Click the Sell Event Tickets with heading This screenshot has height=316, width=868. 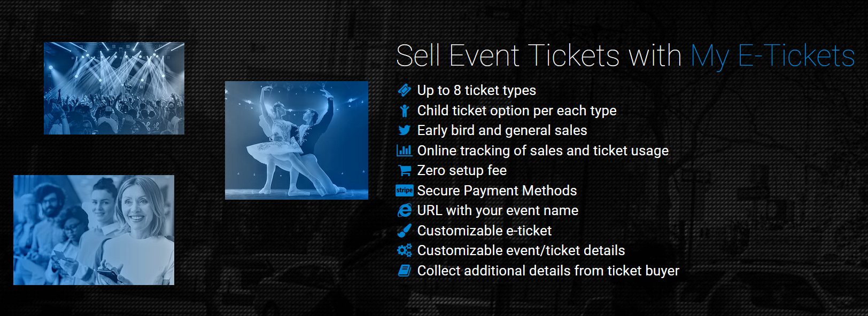click(x=539, y=56)
